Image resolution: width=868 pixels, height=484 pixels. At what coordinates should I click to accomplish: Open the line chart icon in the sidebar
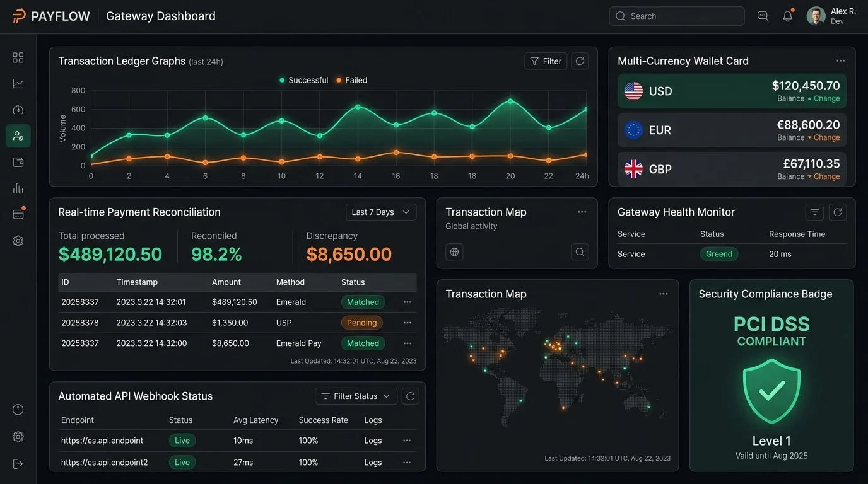pyautogui.click(x=18, y=84)
